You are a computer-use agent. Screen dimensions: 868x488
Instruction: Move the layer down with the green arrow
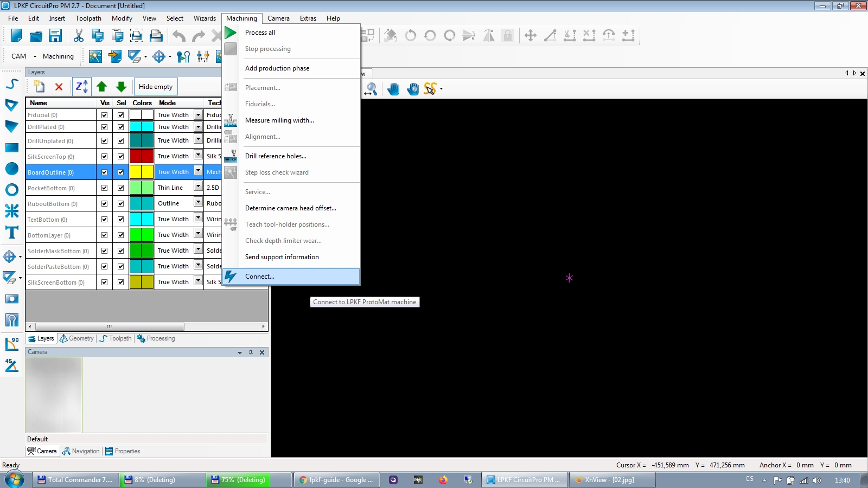(x=122, y=87)
